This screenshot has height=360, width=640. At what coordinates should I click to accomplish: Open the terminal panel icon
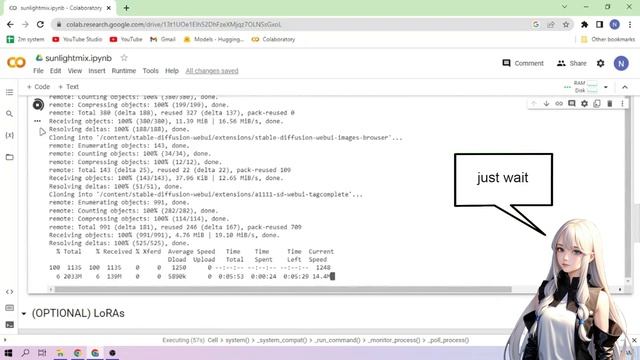[x=9, y=325]
